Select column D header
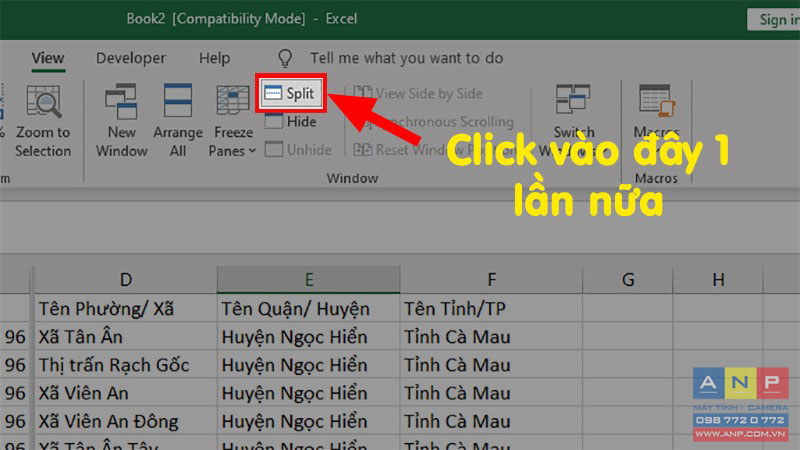This screenshot has height=450, width=800. point(126,280)
